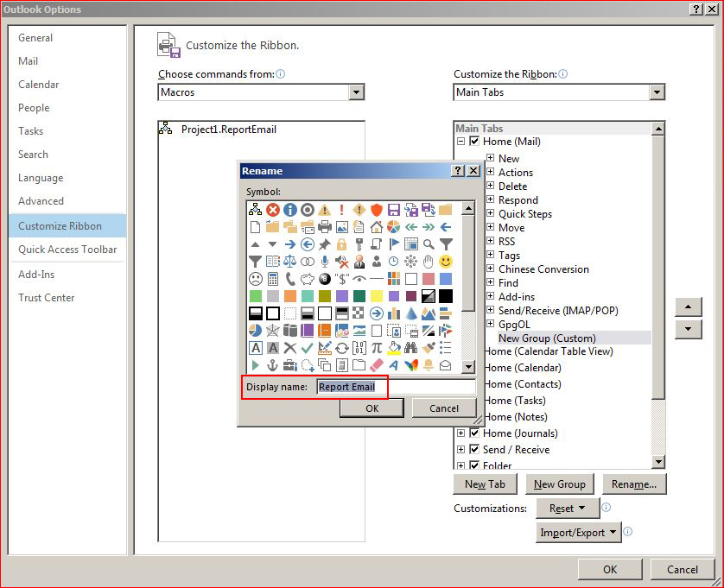Select the green checkmark symbol
The image size is (724, 588).
pyautogui.click(x=308, y=348)
